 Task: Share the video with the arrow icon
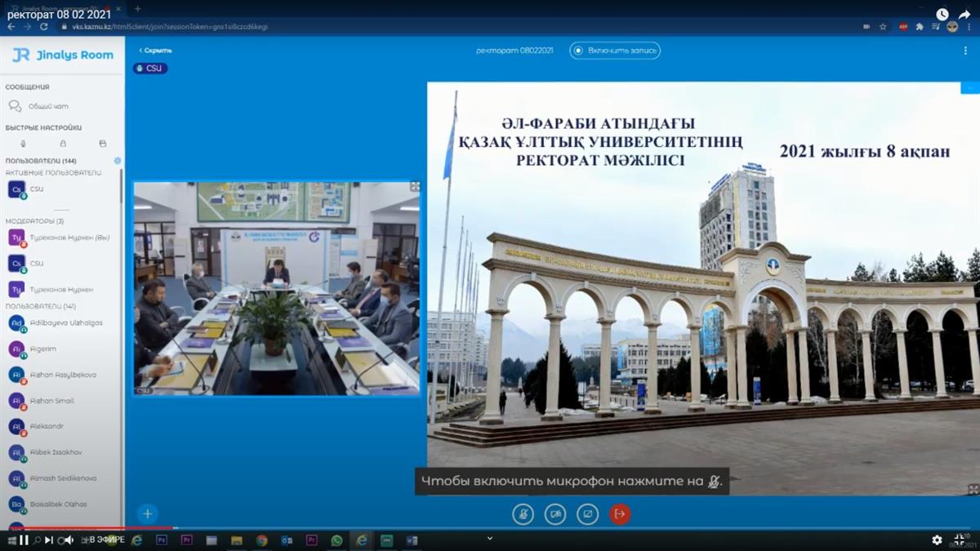[x=964, y=14]
